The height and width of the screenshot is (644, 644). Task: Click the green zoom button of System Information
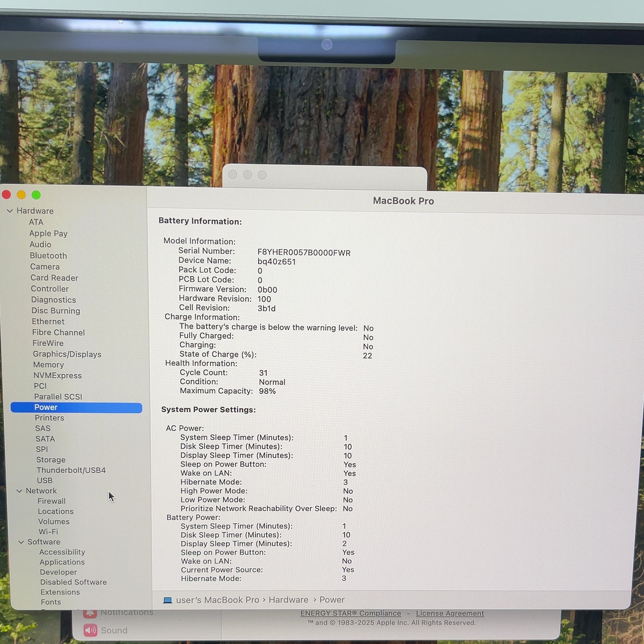point(36,195)
